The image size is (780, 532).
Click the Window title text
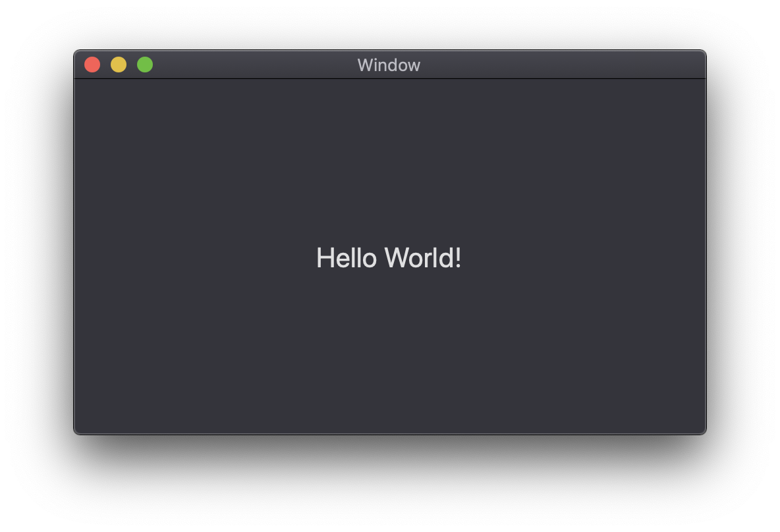click(389, 65)
